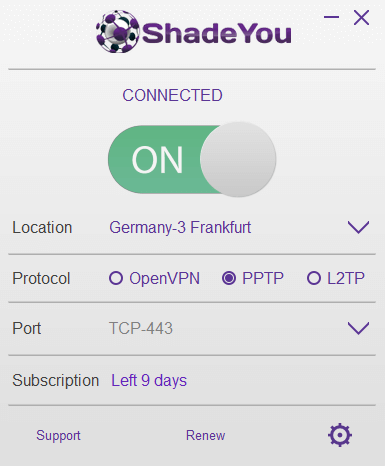The width and height of the screenshot is (385, 466).
Task: Select the OpenVPN protocol radio button
Action: pyautogui.click(x=116, y=278)
